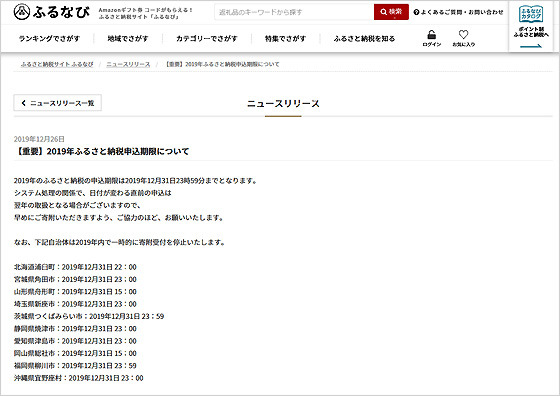The height and width of the screenshot is (396, 560).
Task: Click the red 検索 search button
Action: pyautogui.click(x=391, y=12)
